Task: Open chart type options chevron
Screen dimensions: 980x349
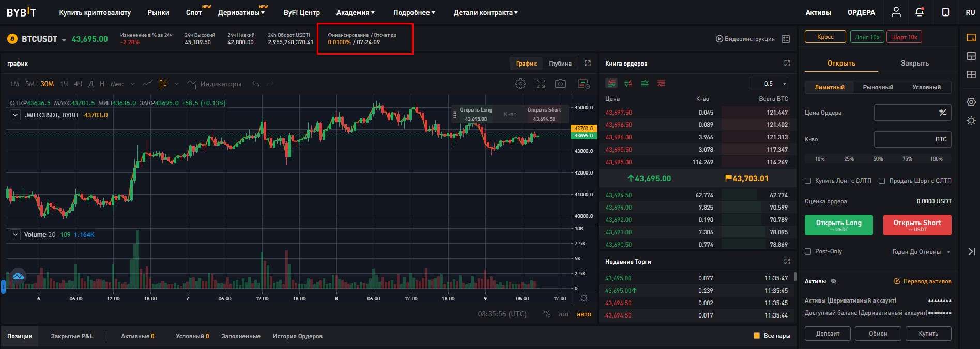Action: (x=177, y=84)
